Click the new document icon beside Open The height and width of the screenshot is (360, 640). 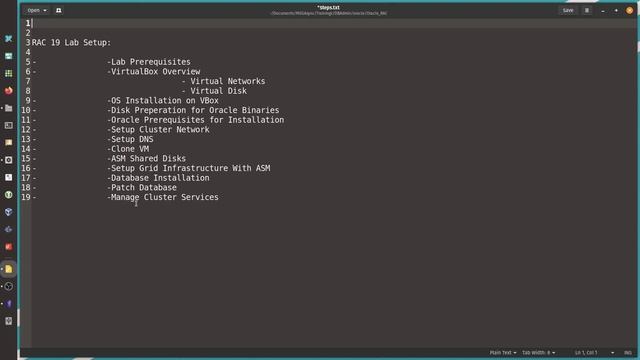pyautogui.click(x=58, y=10)
